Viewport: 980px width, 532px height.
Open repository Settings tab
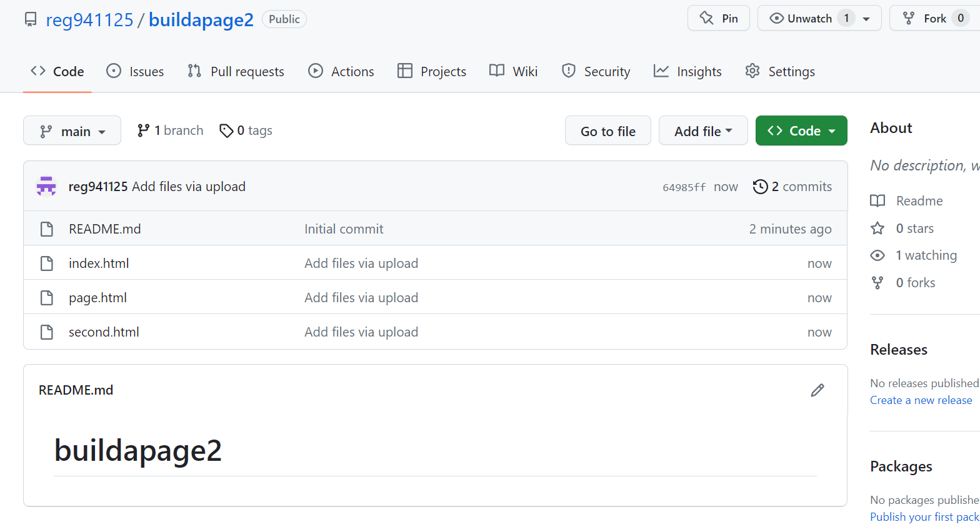click(780, 71)
